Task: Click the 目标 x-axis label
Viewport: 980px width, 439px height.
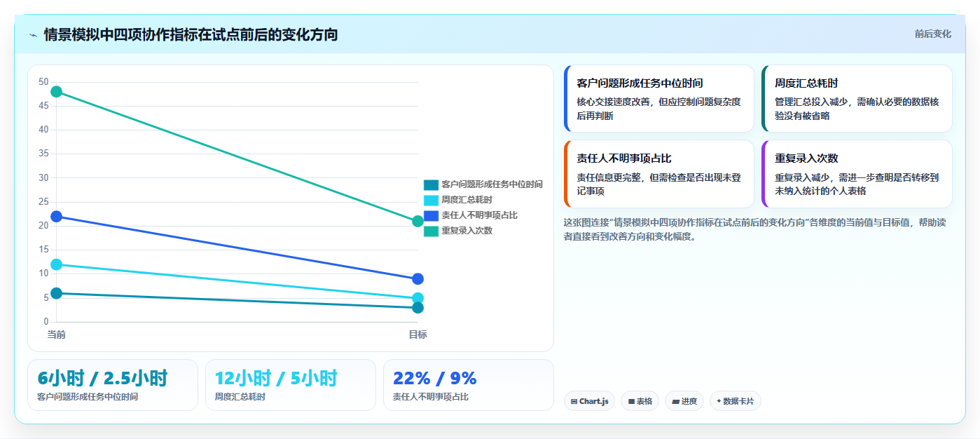Action: point(418,335)
